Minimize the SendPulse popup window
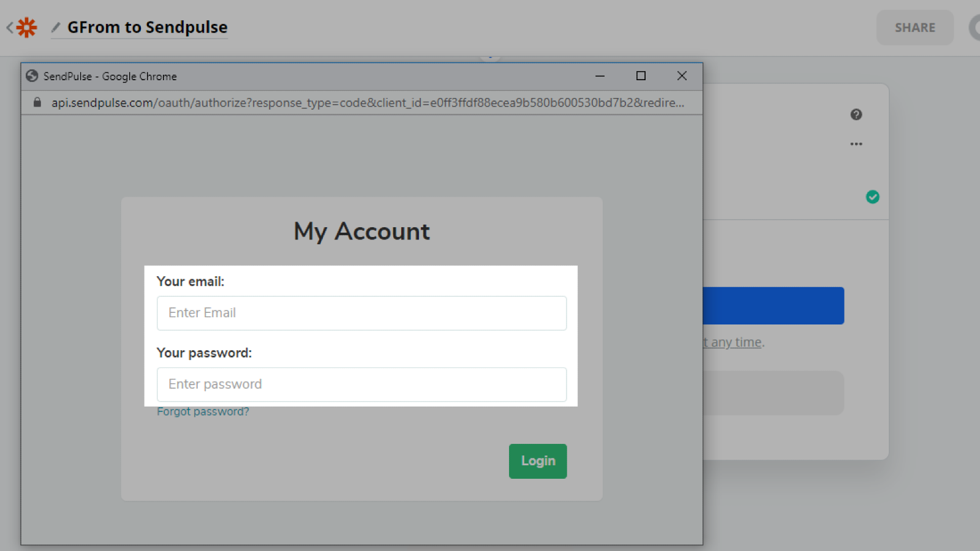 (600, 76)
